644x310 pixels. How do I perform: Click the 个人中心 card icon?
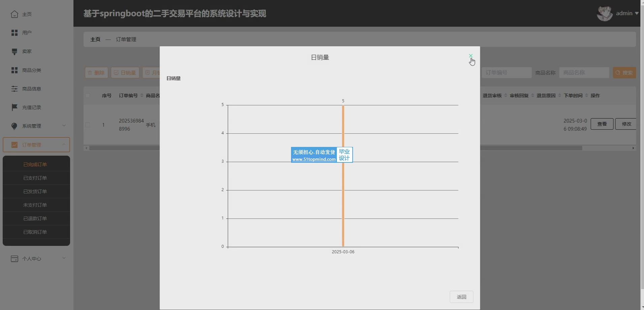pos(14,259)
